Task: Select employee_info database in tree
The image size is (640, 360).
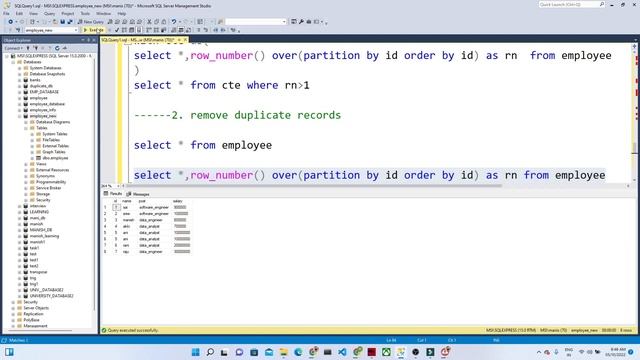Action: coord(42,110)
